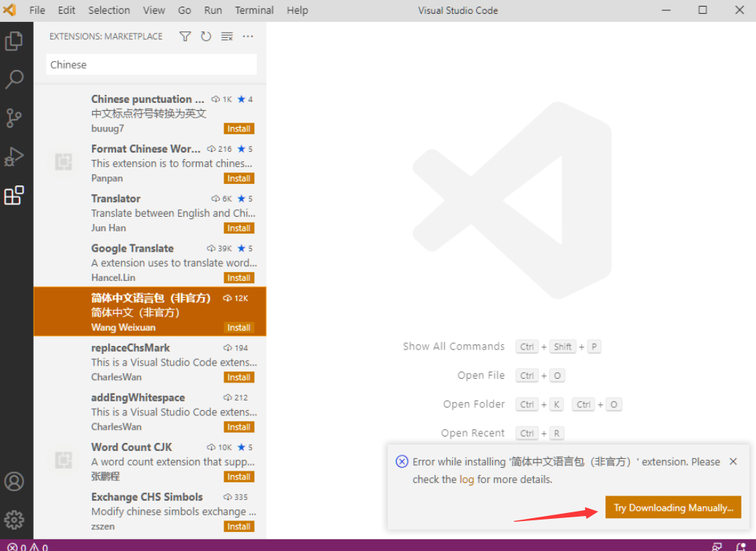Viewport: 756px width, 551px height.
Task: Install the addEngWhitespace extension
Action: [x=239, y=427]
